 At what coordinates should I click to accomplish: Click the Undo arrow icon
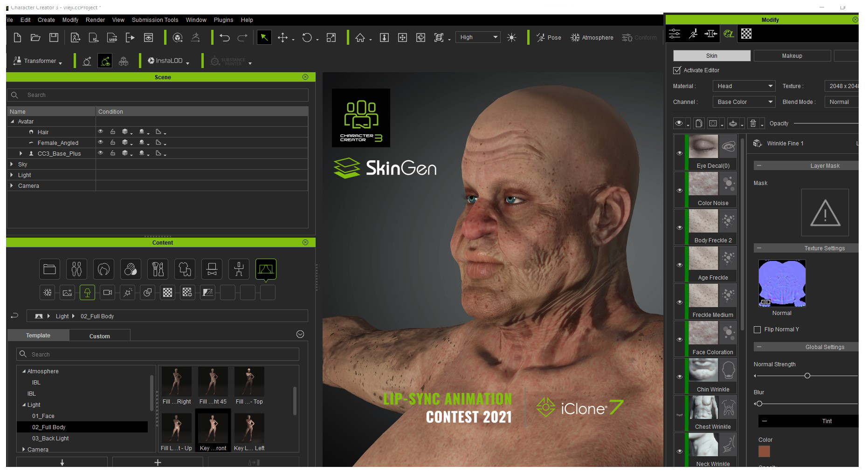(x=225, y=38)
